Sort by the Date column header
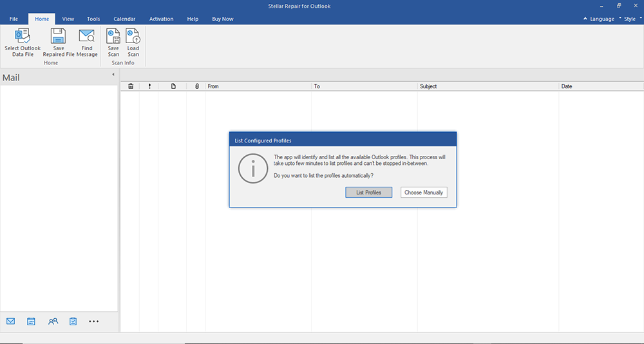 601,86
